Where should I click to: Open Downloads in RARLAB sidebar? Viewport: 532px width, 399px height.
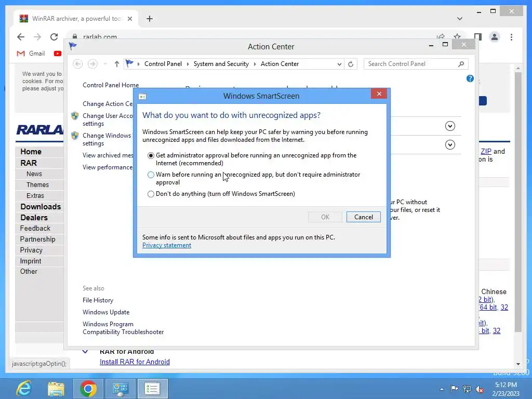point(41,207)
